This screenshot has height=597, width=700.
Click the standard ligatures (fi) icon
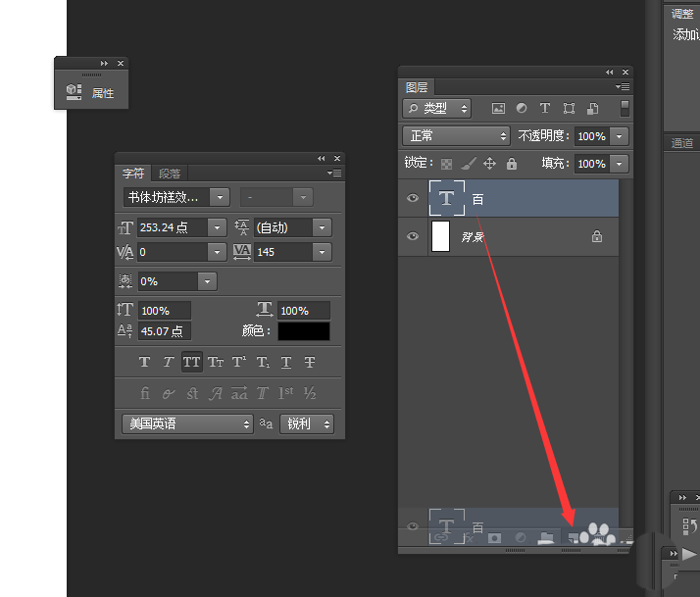(145, 393)
